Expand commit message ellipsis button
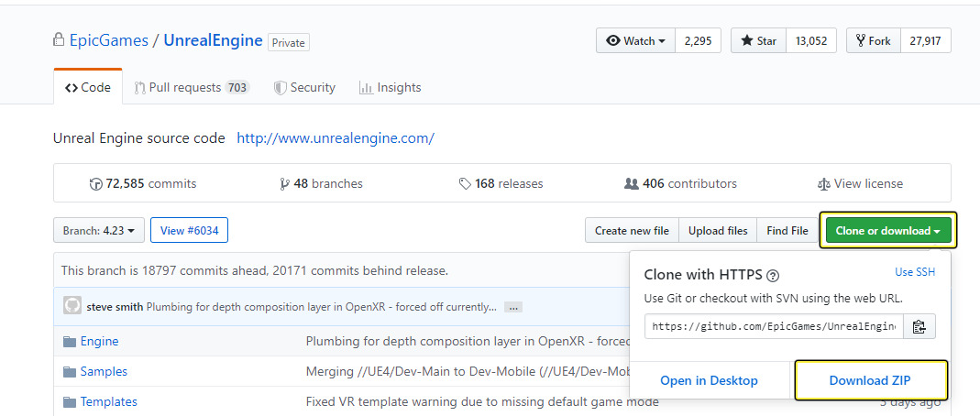This screenshot has width=980, height=416. point(513,307)
